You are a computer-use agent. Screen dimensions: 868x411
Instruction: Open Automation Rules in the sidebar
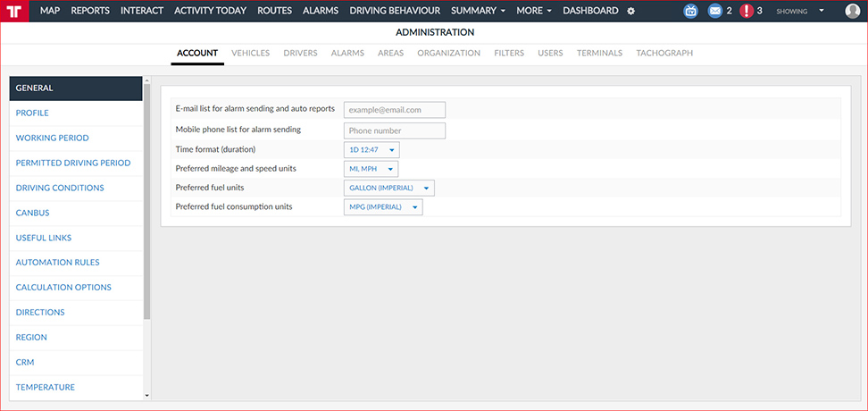[x=57, y=263]
